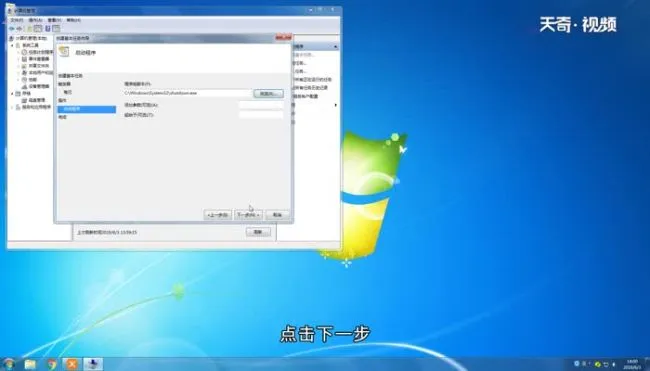The height and width of the screenshot is (371, 650).
Task: Expand the Services and Applications node
Action: point(12,107)
